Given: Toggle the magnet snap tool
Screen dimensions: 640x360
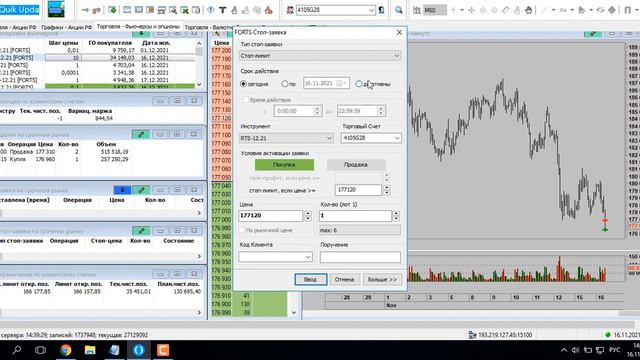Looking at the screenshot, I should tap(628, 10).
